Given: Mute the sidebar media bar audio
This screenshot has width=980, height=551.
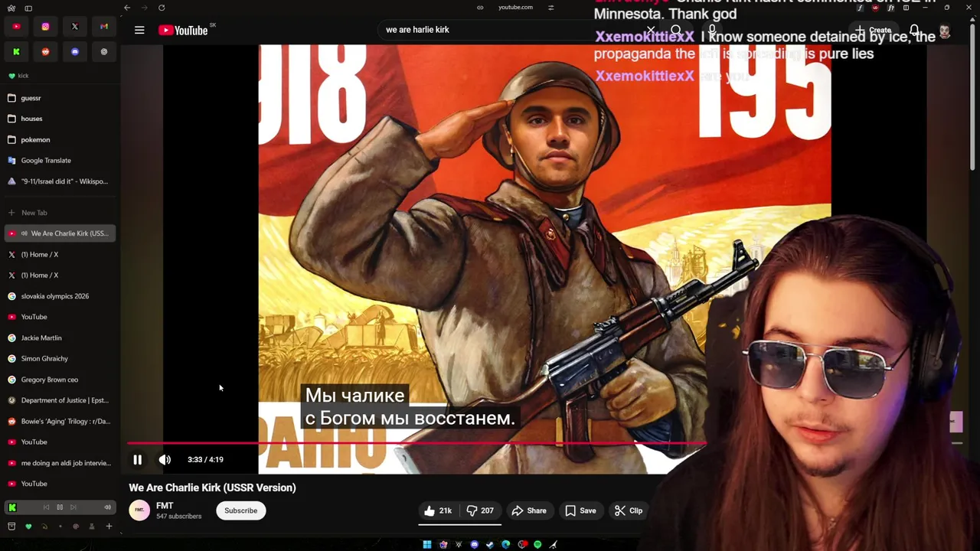Looking at the screenshot, I should pyautogui.click(x=107, y=507).
